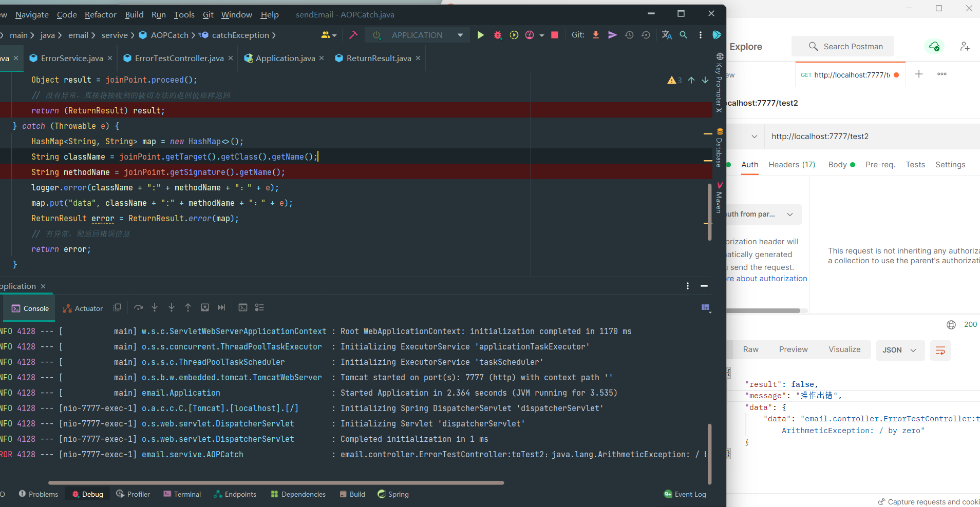Toggle breakpoint on 'String methodName' line

click(158, 172)
